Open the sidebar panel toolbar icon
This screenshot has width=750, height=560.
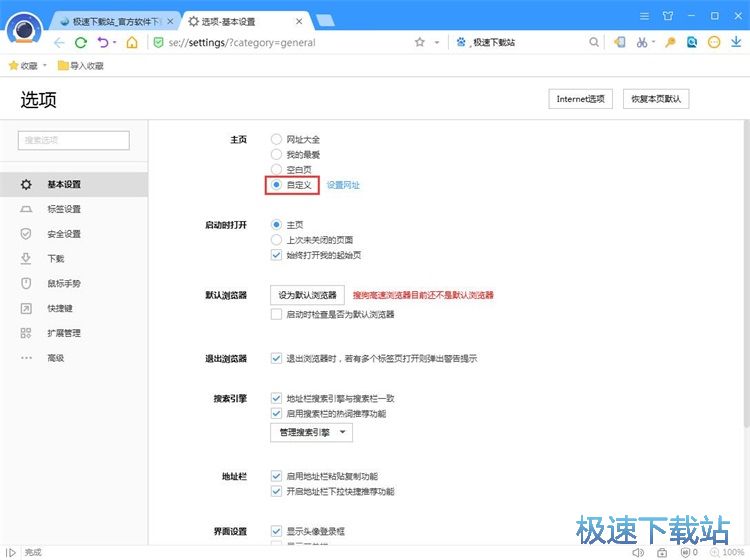click(x=620, y=42)
